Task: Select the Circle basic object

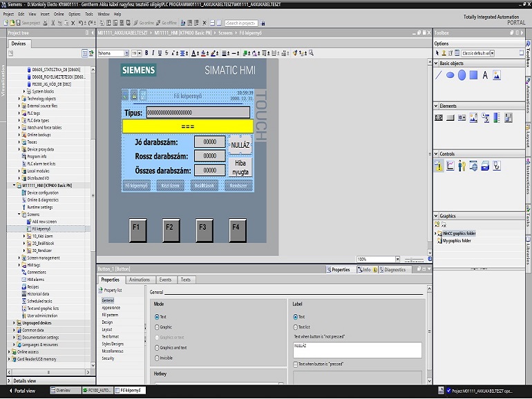Action: click(x=462, y=75)
